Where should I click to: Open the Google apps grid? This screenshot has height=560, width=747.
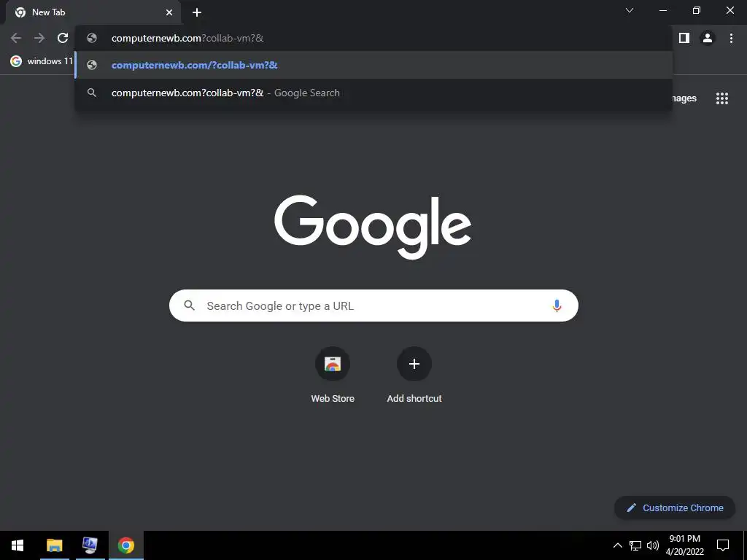click(722, 98)
